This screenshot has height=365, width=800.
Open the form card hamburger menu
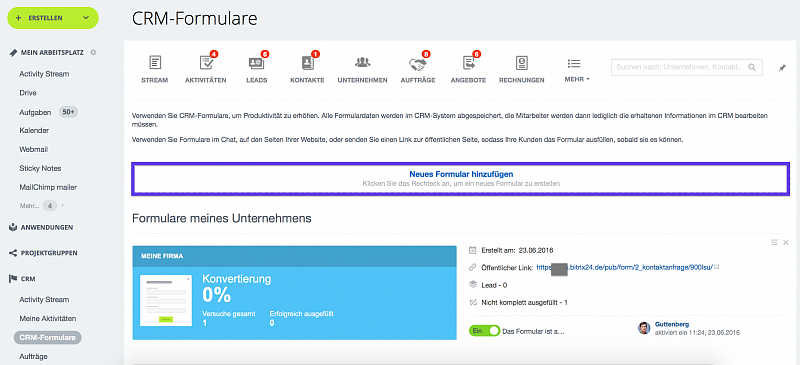point(774,242)
